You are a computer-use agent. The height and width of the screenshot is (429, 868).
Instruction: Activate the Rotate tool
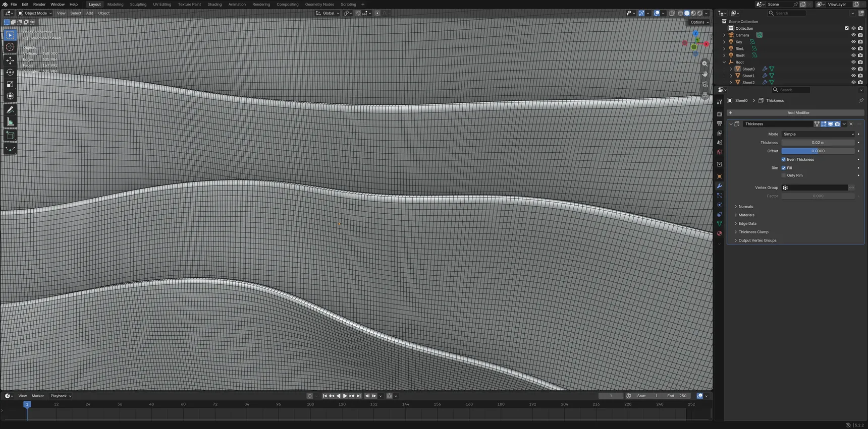pos(10,73)
